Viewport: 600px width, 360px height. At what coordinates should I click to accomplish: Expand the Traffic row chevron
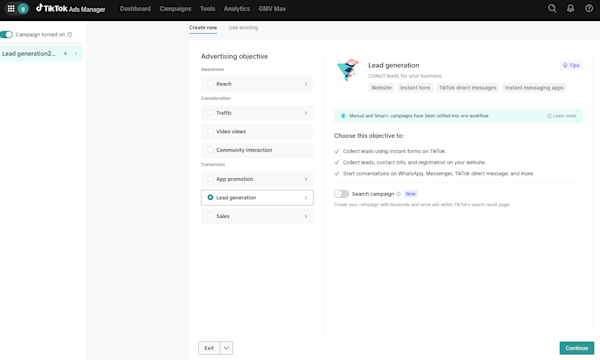pos(306,113)
